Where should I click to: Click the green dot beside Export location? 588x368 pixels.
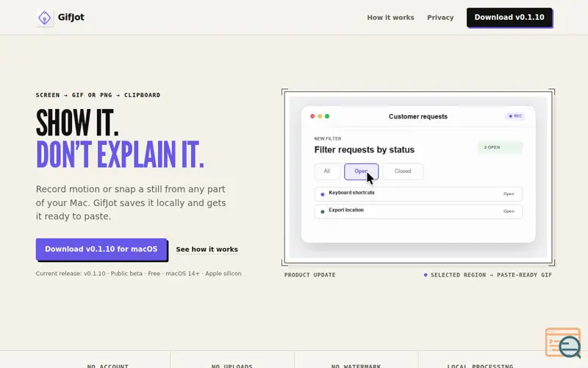(323, 212)
